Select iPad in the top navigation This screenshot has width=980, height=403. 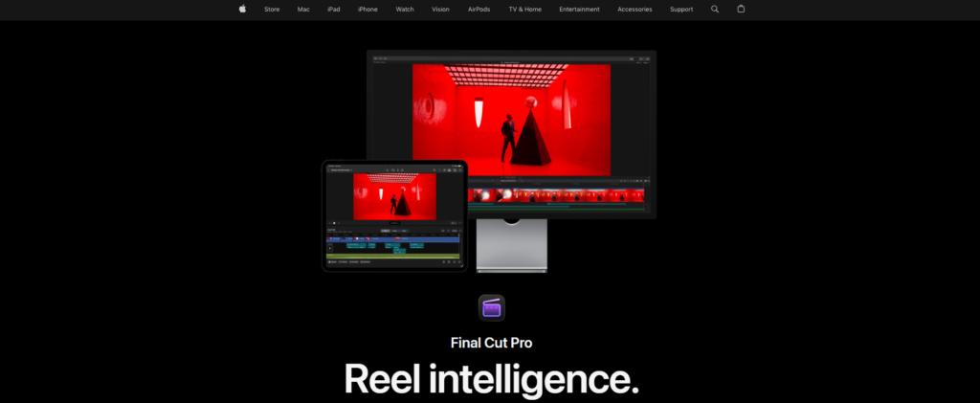pos(333,9)
